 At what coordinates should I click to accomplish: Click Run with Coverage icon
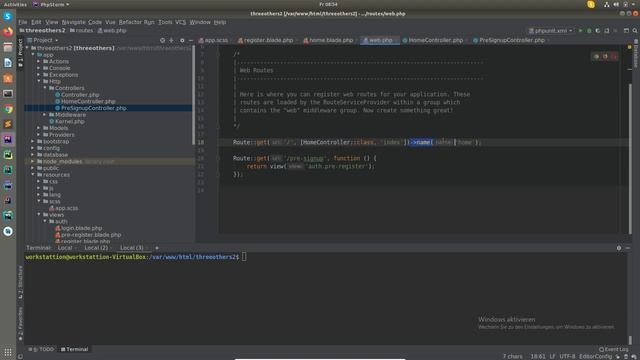tap(598, 31)
